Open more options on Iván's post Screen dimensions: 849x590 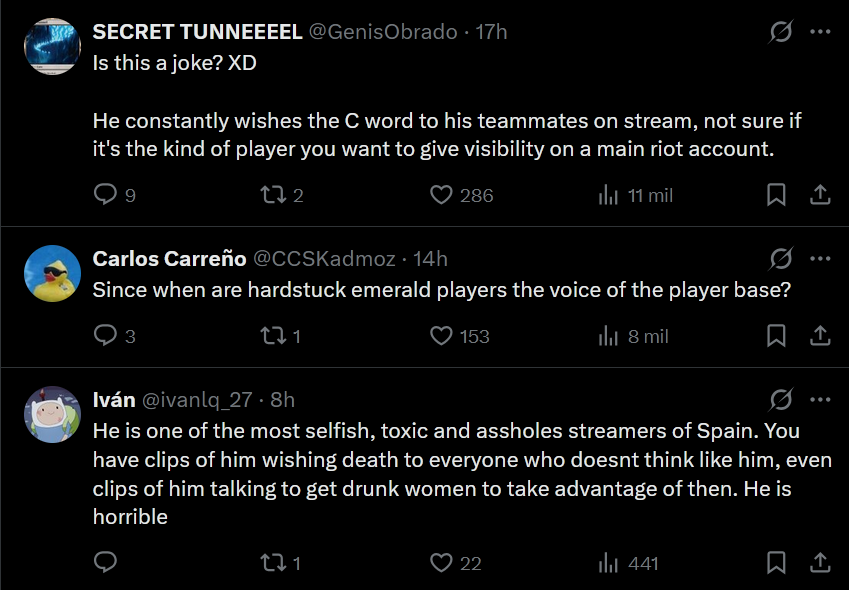[x=820, y=400]
